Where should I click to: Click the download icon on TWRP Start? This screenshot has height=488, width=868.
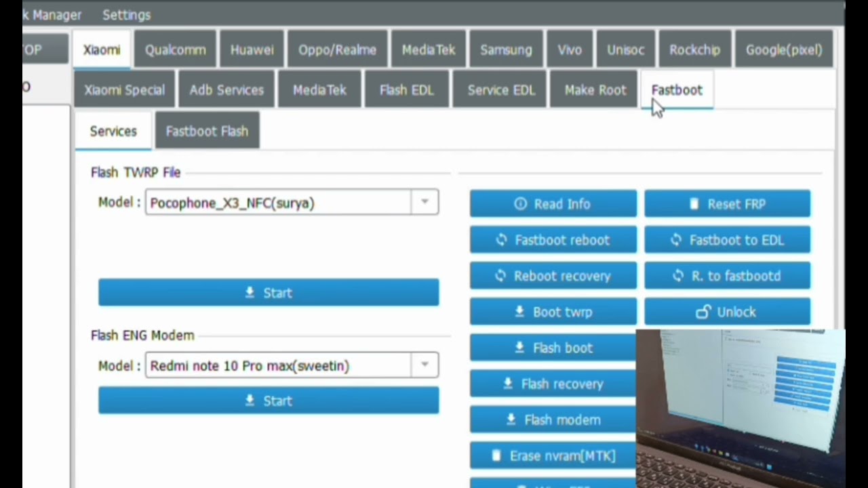coord(250,292)
